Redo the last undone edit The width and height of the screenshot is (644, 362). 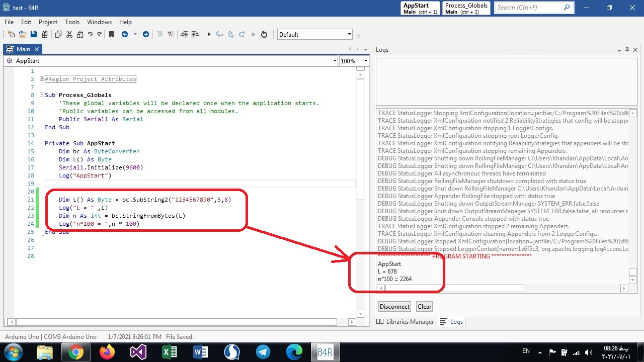point(99,34)
